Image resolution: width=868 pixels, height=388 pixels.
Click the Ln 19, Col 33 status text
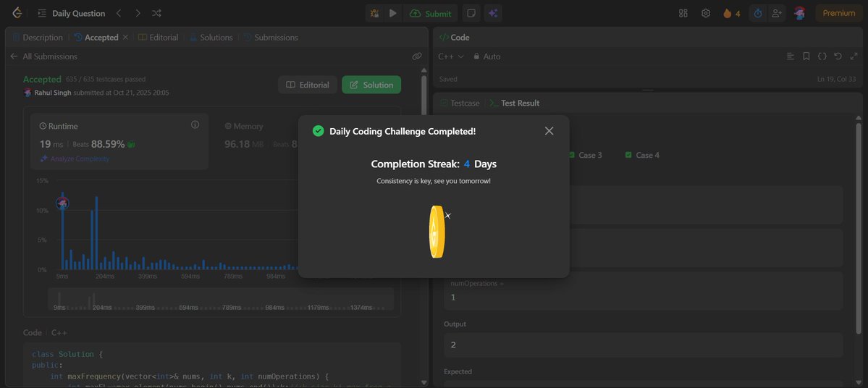838,79
